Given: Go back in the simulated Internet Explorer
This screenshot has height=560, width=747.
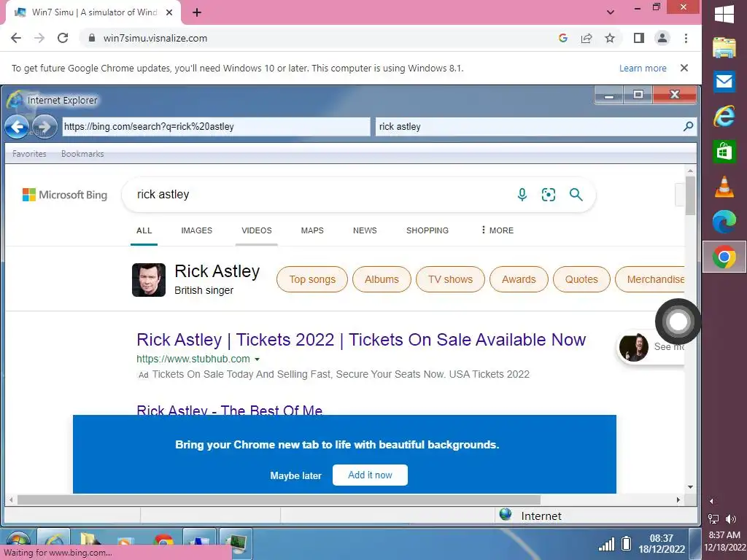Looking at the screenshot, I should click(x=18, y=127).
